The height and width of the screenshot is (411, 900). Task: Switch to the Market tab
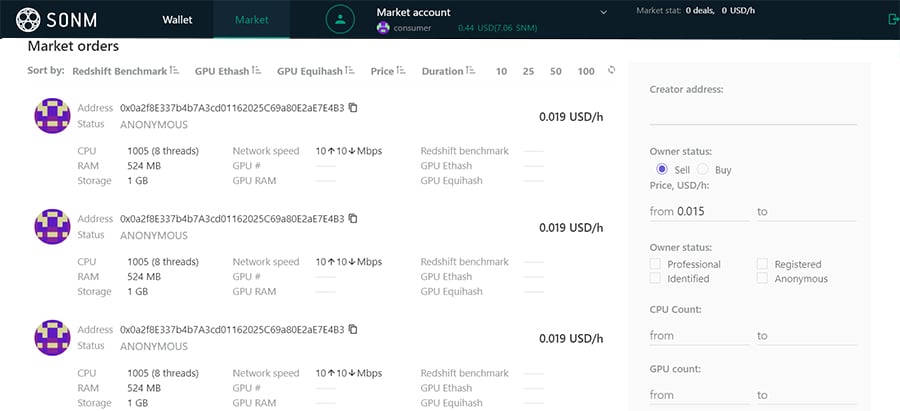tap(252, 19)
